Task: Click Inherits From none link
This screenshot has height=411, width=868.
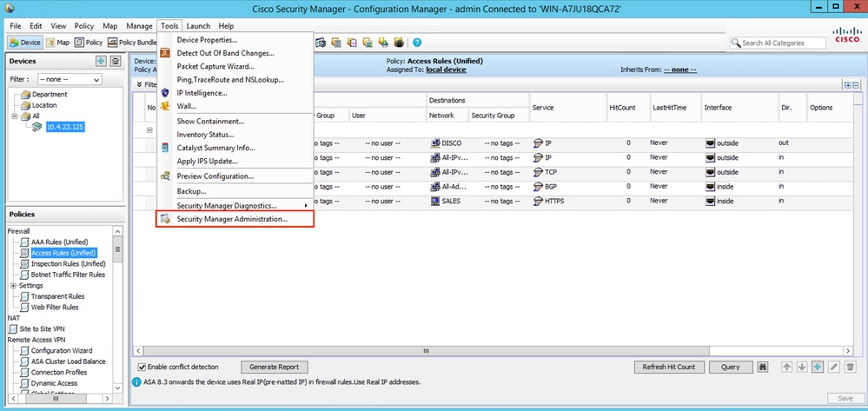Action: 679,70
